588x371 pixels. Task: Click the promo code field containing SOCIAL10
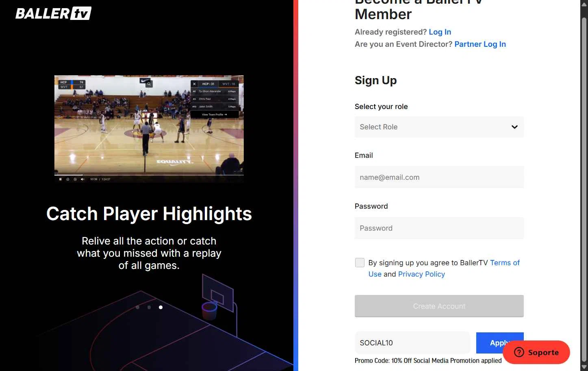pyautogui.click(x=412, y=343)
